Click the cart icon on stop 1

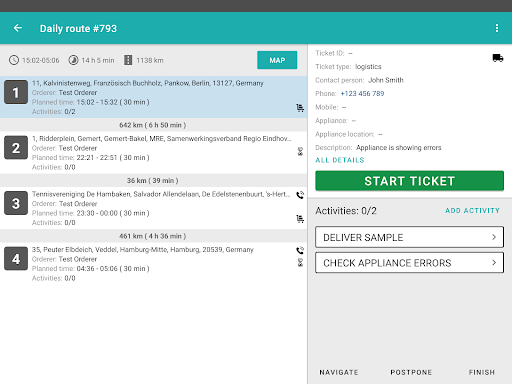300,108
